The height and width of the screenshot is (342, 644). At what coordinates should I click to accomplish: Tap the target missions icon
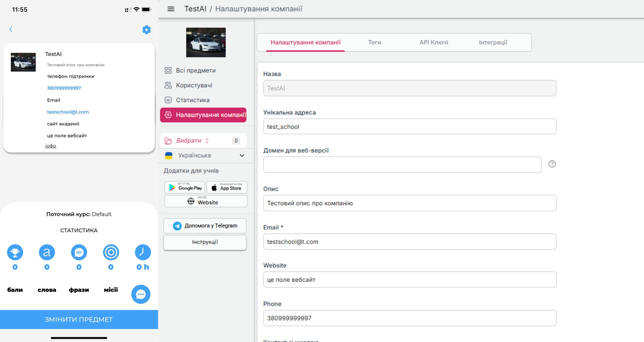tap(111, 252)
